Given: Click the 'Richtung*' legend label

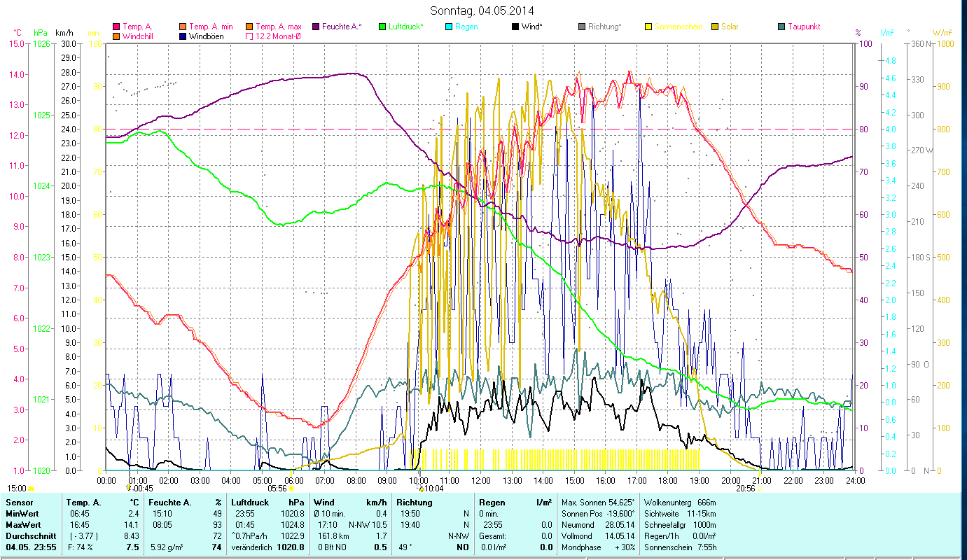Looking at the screenshot, I should 605,27.
